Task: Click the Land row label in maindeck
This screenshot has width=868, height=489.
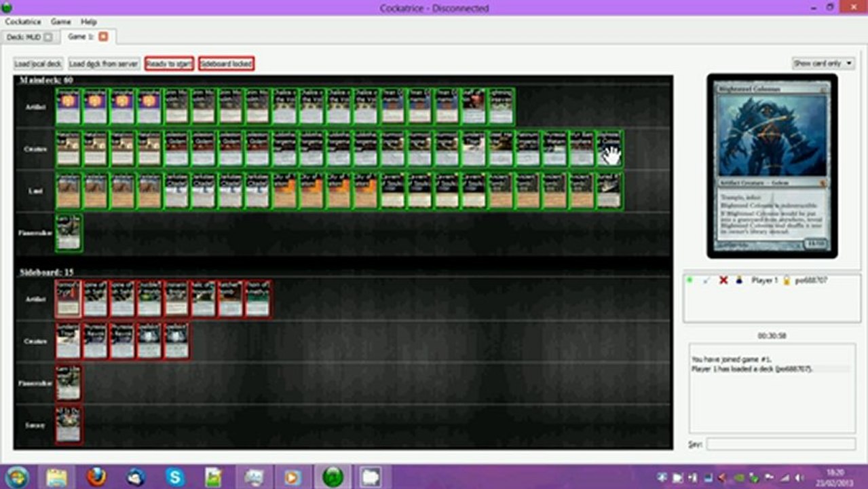Action: pos(35,191)
